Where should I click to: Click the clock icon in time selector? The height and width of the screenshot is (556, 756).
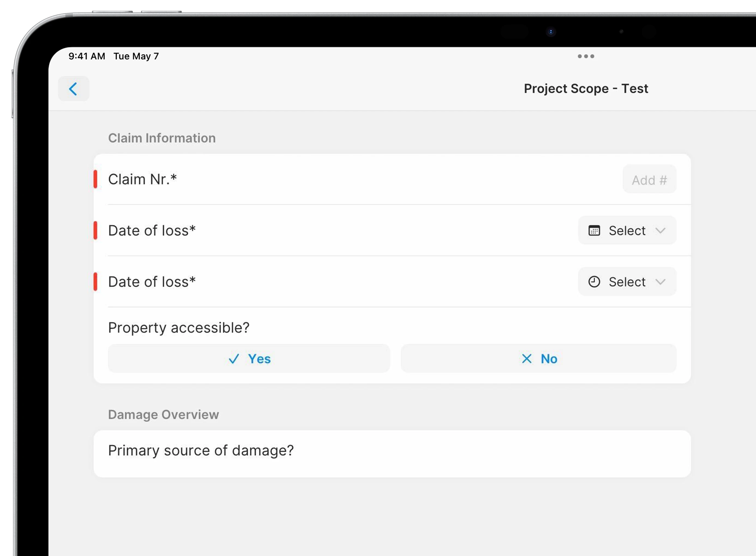pyautogui.click(x=594, y=282)
